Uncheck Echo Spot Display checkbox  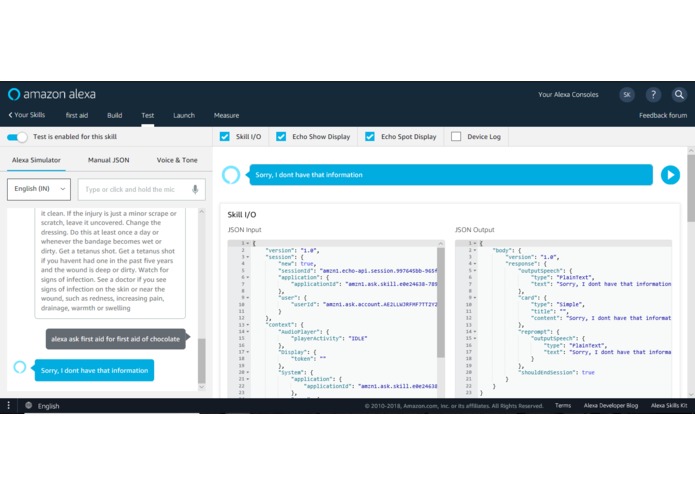click(x=370, y=136)
